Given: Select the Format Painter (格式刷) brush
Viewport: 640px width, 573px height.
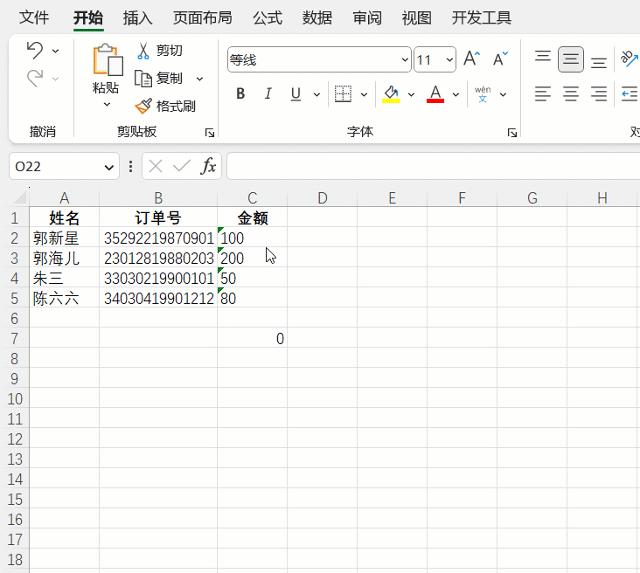Looking at the screenshot, I should pos(143,106).
